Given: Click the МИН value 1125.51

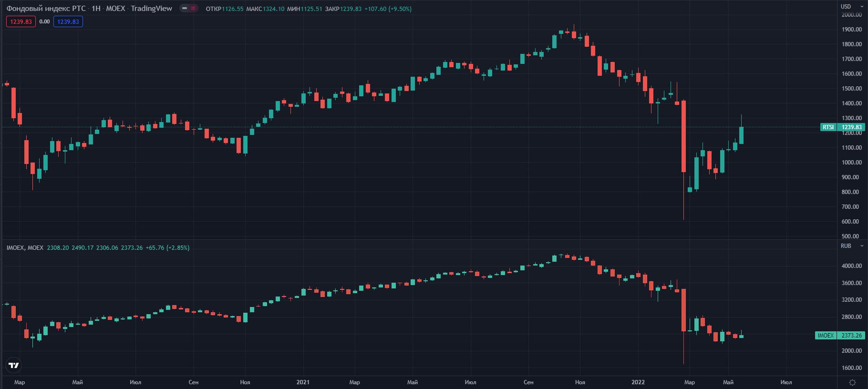Looking at the screenshot, I should click(x=311, y=9).
